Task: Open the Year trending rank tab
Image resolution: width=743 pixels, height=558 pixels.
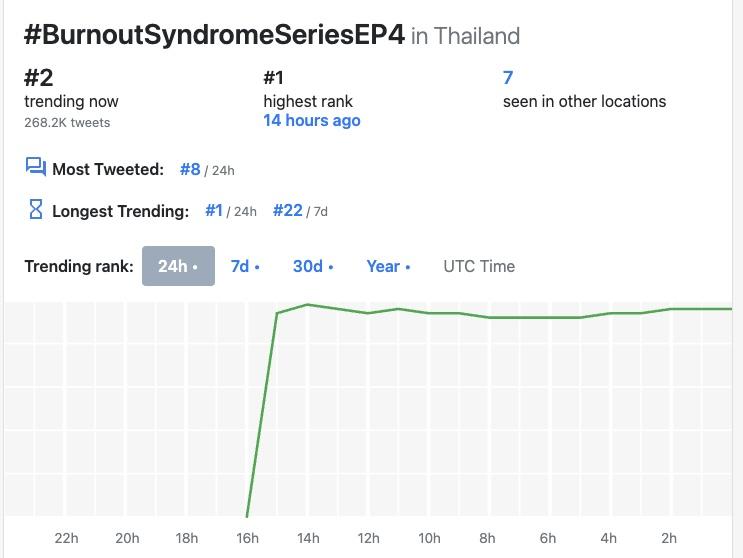Action: (x=388, y=266)
